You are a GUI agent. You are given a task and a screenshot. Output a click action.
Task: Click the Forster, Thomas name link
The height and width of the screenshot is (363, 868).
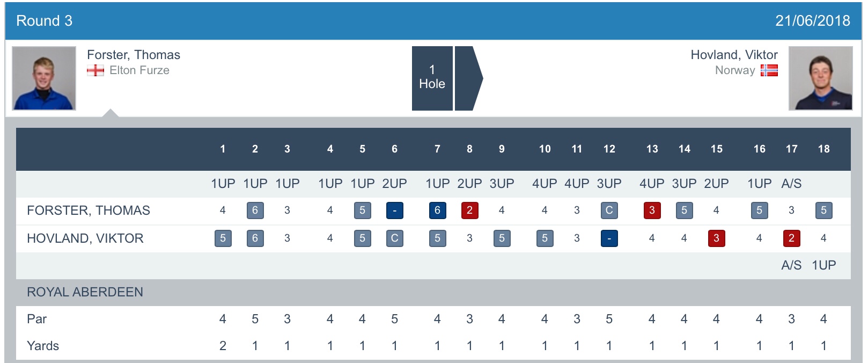pyautogui.click(x=134, y=55)
